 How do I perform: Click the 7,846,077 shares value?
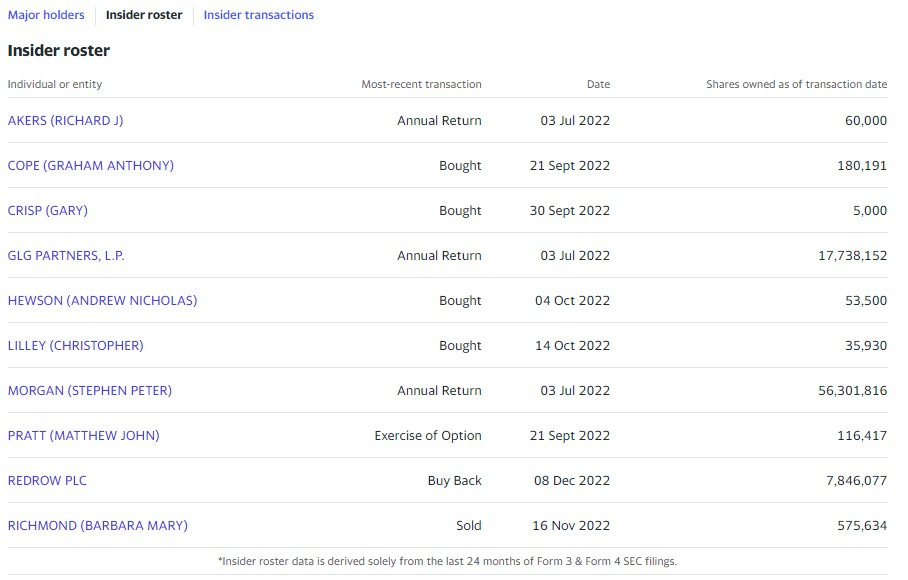pos(856,480)
